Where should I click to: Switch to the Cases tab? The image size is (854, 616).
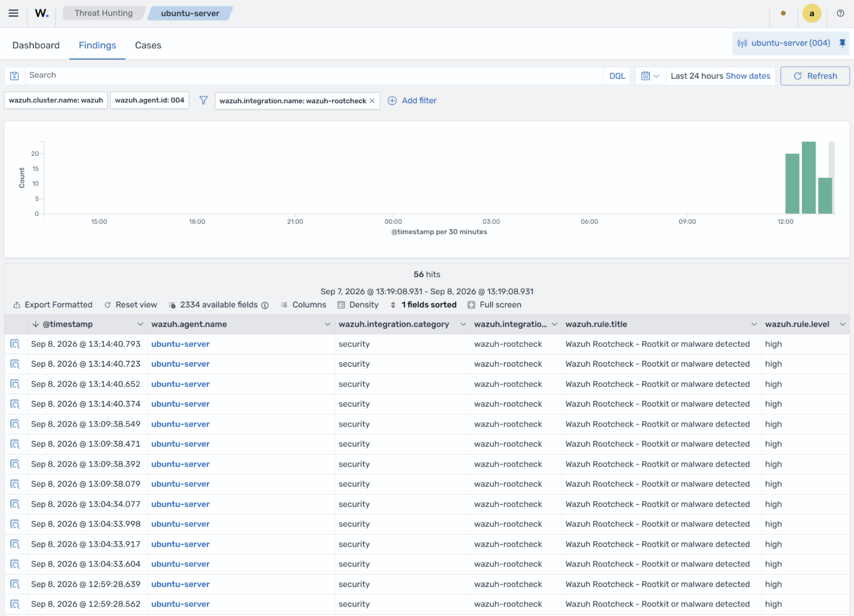(x=148, y=45)
